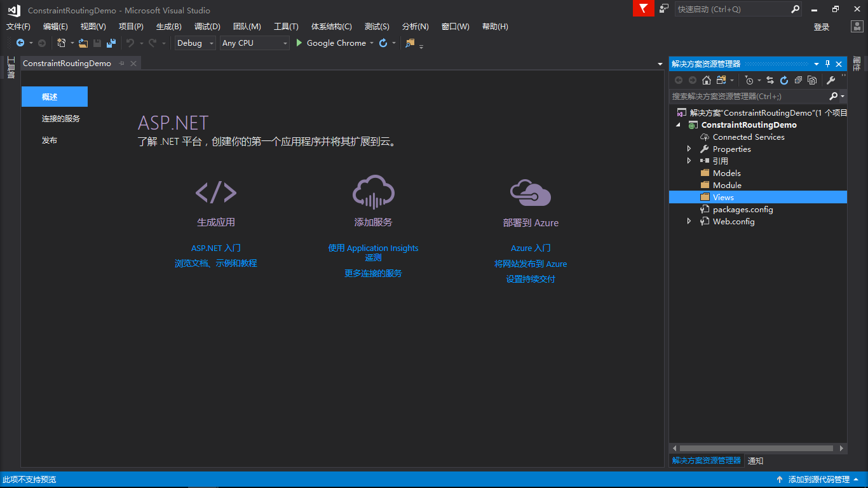Click the feedback flag icon in title bar
868x488 pixels.
[644, 8]
